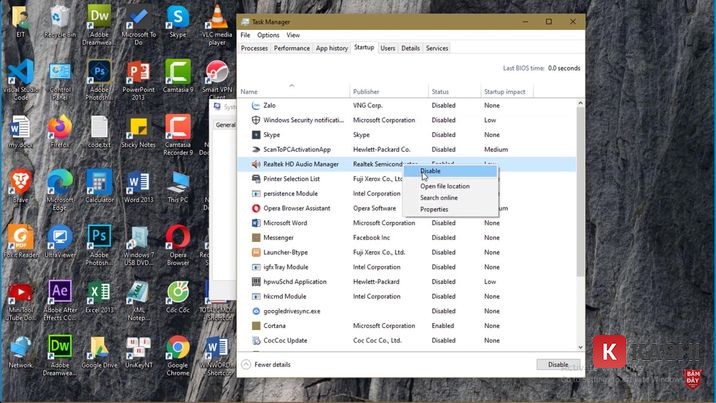Choose Open file location menu entry
The height and width of the screenshot is (403, 716).
point(450,186)
